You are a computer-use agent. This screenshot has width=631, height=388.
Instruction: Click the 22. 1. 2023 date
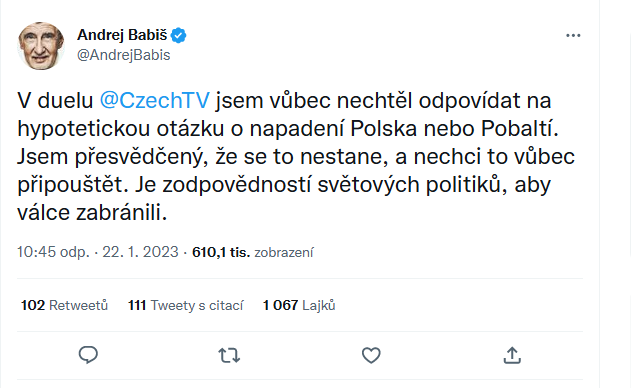coord(140,252)
